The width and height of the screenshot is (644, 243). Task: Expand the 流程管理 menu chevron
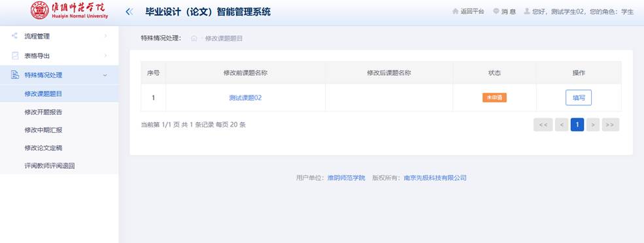[105, 36]
